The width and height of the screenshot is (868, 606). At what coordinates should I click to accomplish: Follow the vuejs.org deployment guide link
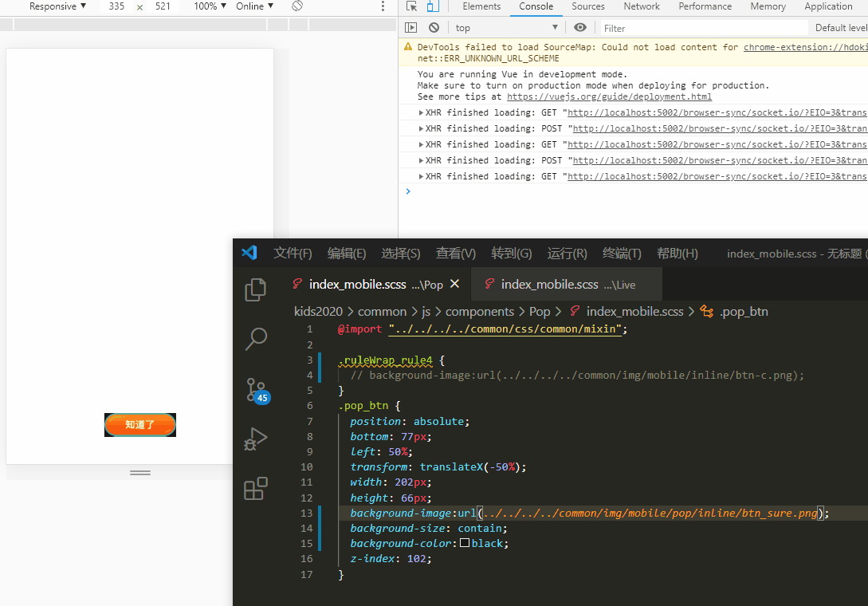click(609, 96)
